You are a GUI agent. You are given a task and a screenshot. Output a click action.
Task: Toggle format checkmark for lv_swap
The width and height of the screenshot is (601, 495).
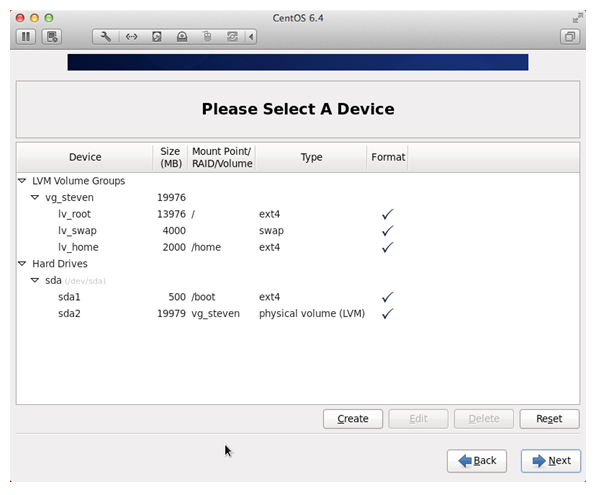click(x=387, y=231)
